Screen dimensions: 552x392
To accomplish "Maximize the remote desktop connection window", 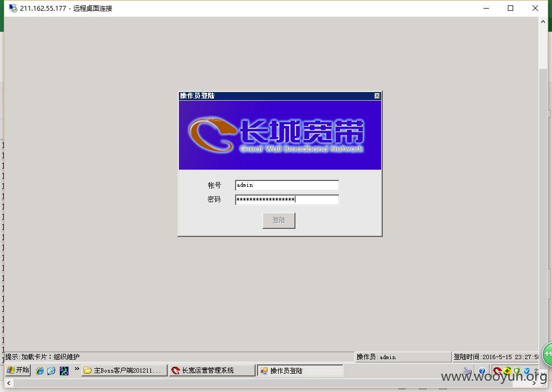I will coord(510,8).
